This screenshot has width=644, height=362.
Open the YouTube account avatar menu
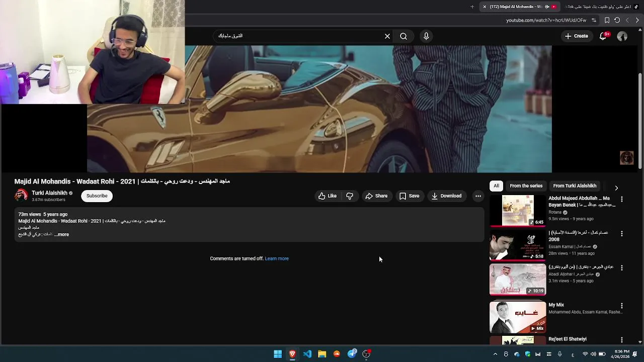pyautogui.click(x=622, y=36)
